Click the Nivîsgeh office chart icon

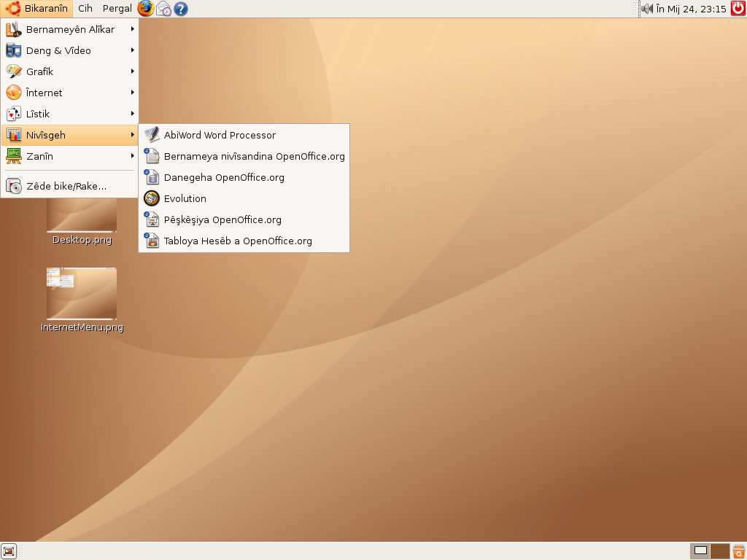pyautogui.click(x=13, y=135)
